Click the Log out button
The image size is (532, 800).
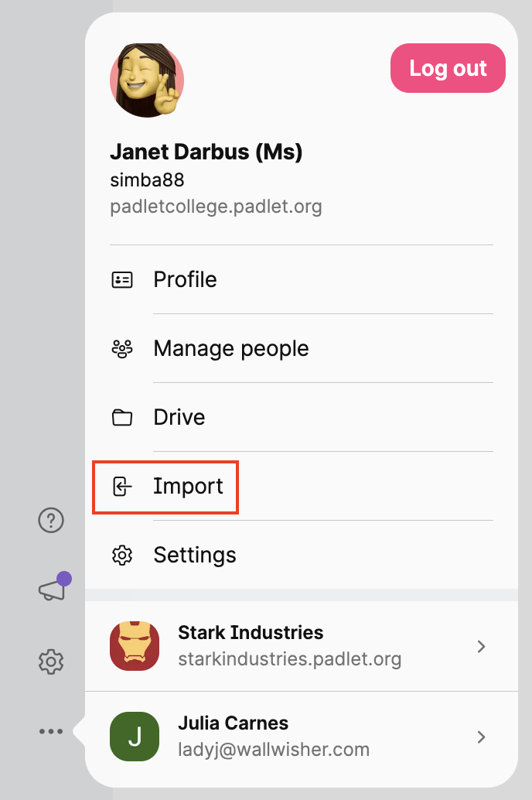[x=448, y=68]
